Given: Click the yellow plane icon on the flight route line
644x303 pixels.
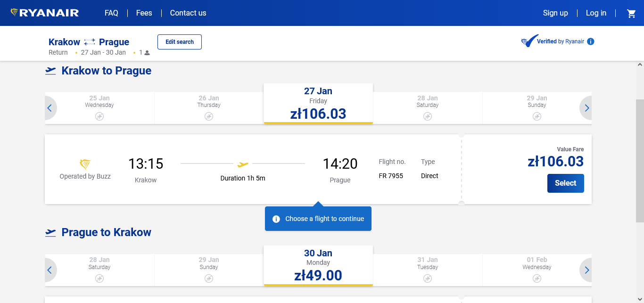Looking at the screenshot, I should pos(243,164).
